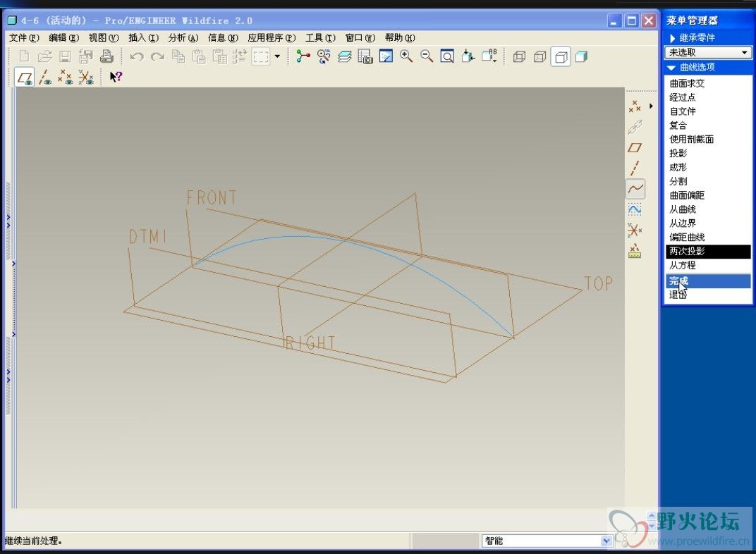Open the 编辑 menu
Image resolution: width=756 pixels, height=554 pixels.
(63, 37)
